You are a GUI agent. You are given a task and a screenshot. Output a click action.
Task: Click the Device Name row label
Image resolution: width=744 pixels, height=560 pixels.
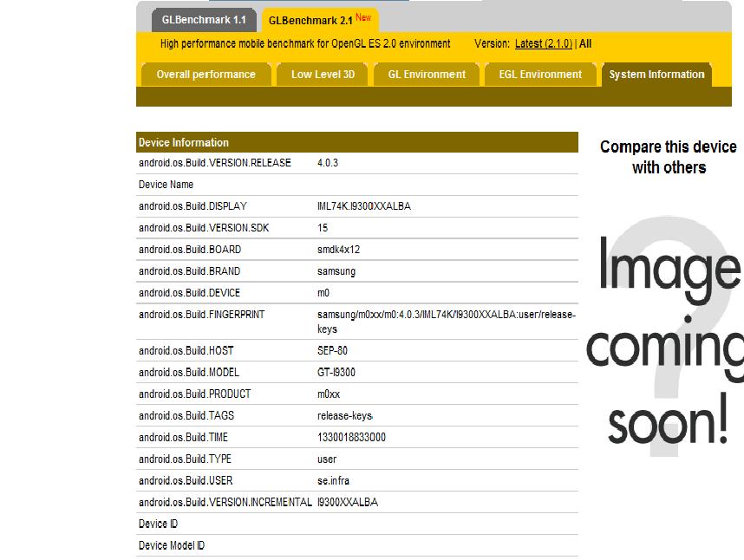(166, 185)
